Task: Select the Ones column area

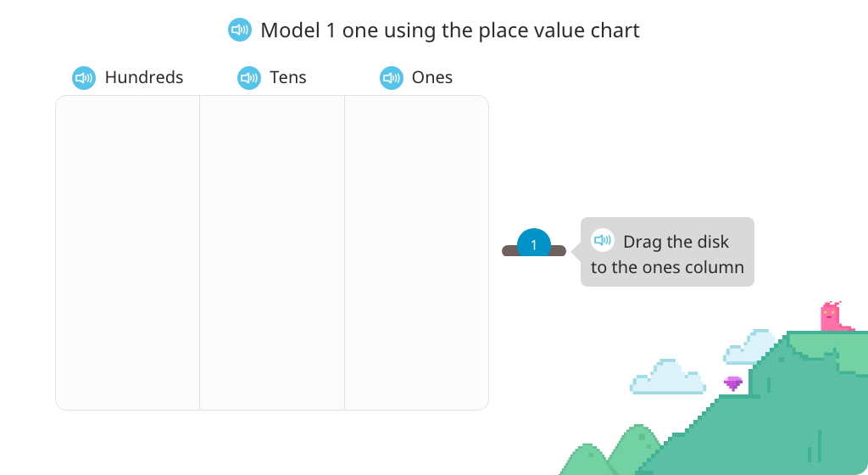Action: click(x=416, y=253)
